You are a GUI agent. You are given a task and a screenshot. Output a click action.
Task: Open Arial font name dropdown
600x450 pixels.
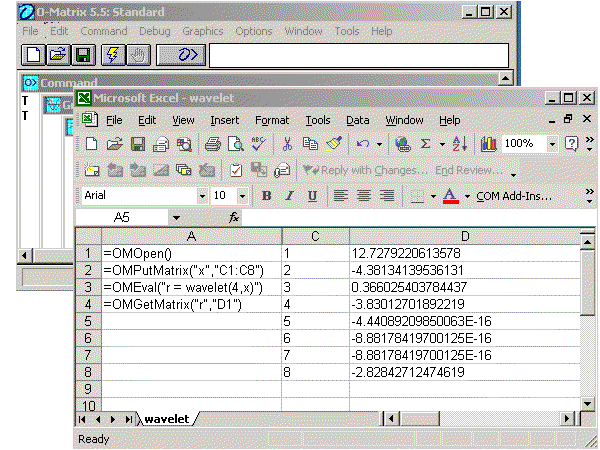(202, 196)
